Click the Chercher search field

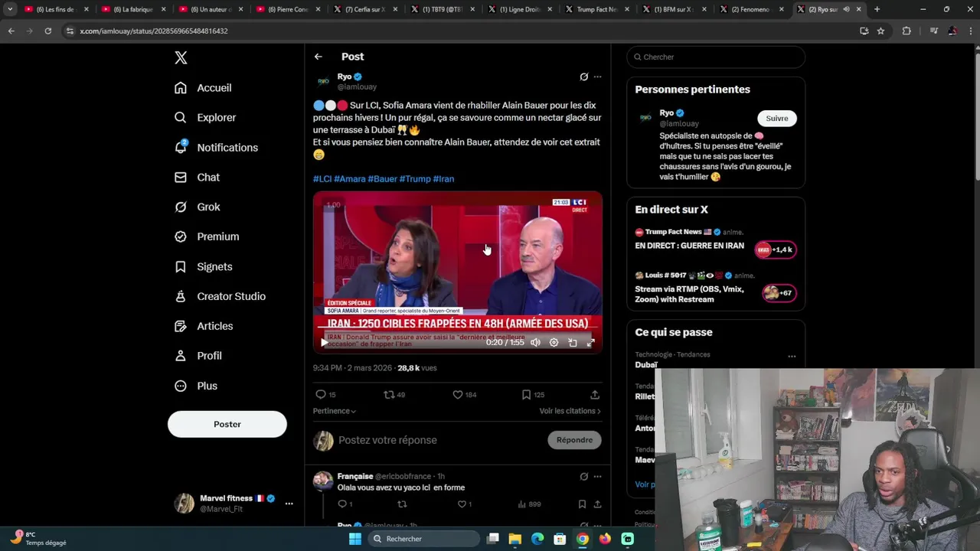pos(716,57)
